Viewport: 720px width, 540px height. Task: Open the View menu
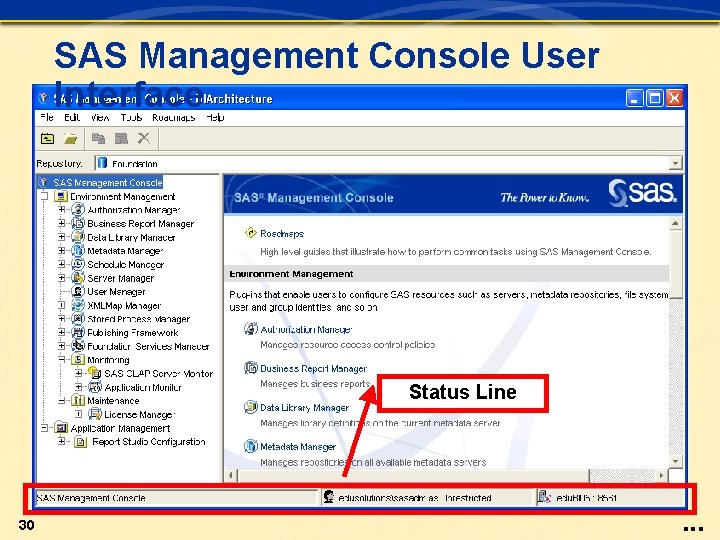100,118
